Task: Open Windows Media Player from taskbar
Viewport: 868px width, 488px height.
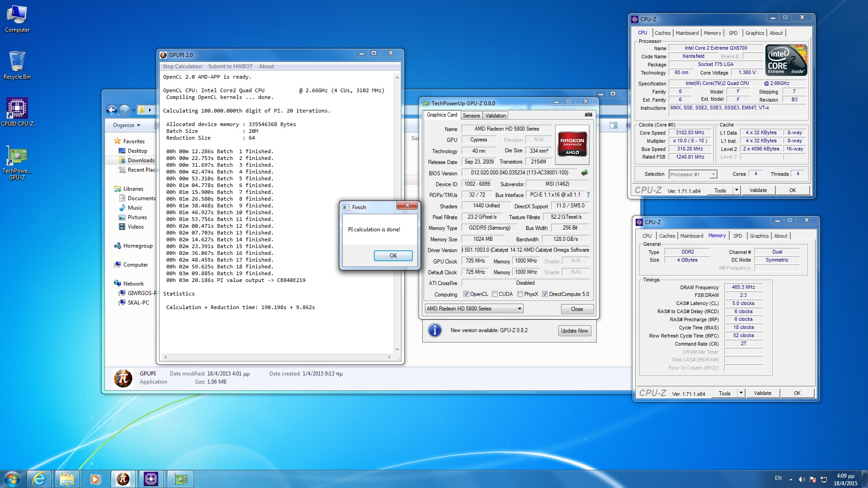Action: click(94, 479)
